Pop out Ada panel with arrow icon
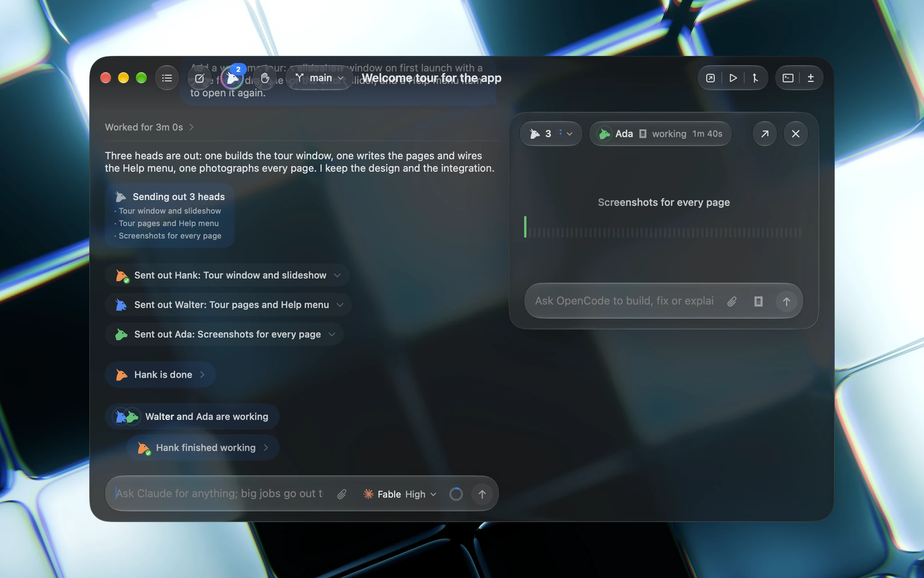Image resolution: width=924 pixels, height=578 pixels. pyautogui.click(x=765, y=133)
